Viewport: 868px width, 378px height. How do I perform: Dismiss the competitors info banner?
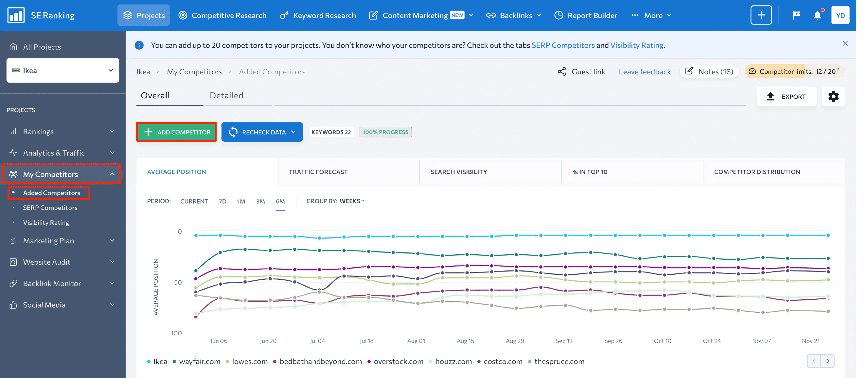coord(845,43)
